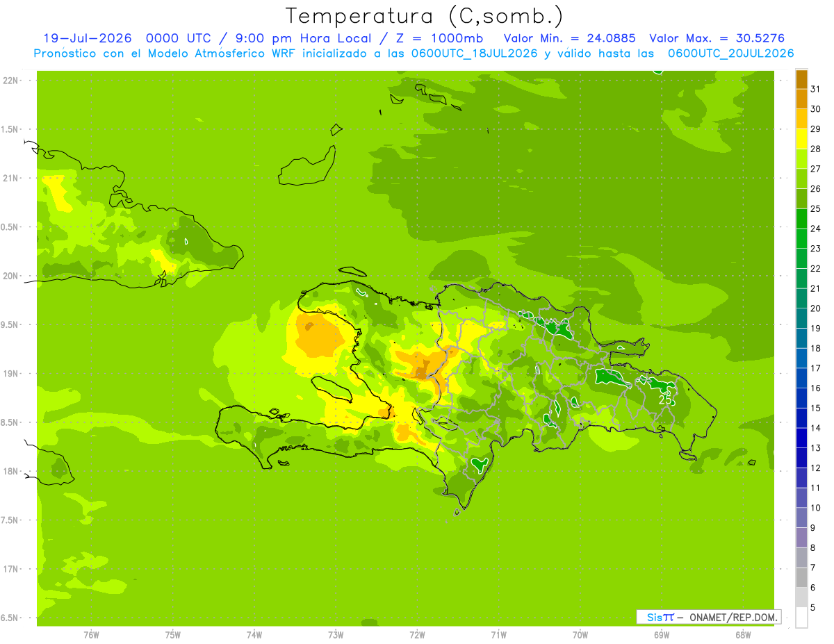Screen dimensions: 834x644
Task: Click the legend value '31'
Action: click(815, 89)
